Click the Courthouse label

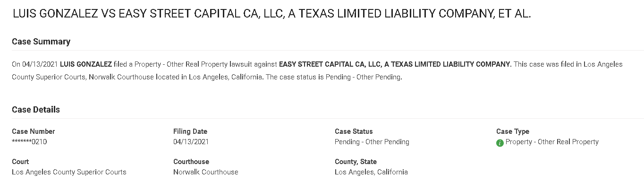[191, 162]
